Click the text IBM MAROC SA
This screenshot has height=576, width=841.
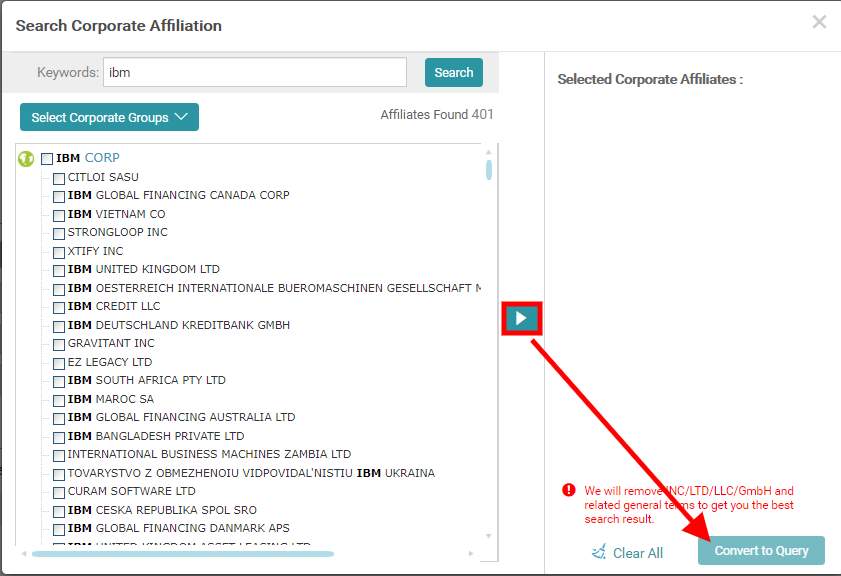pos(111,399)
